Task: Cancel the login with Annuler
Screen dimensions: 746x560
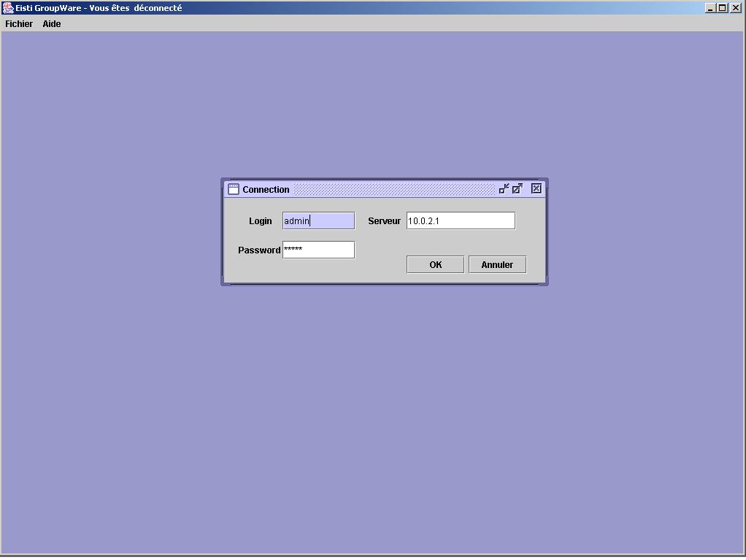Action: (x=497, y=265)
